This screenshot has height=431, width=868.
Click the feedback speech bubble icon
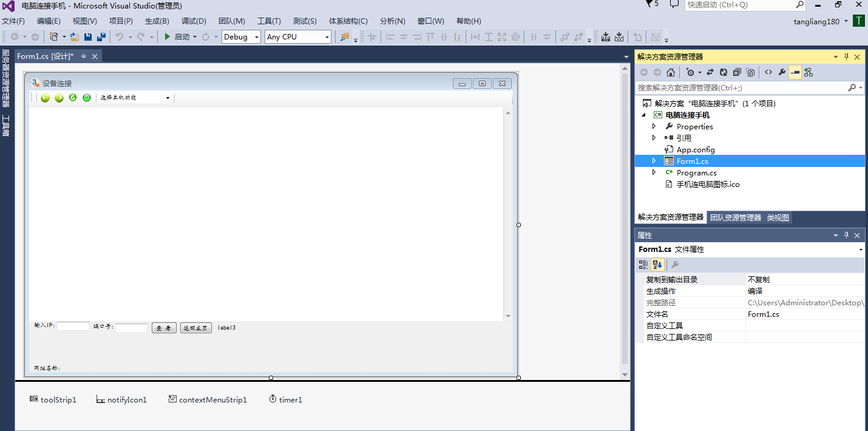click(x=674, y=4)
